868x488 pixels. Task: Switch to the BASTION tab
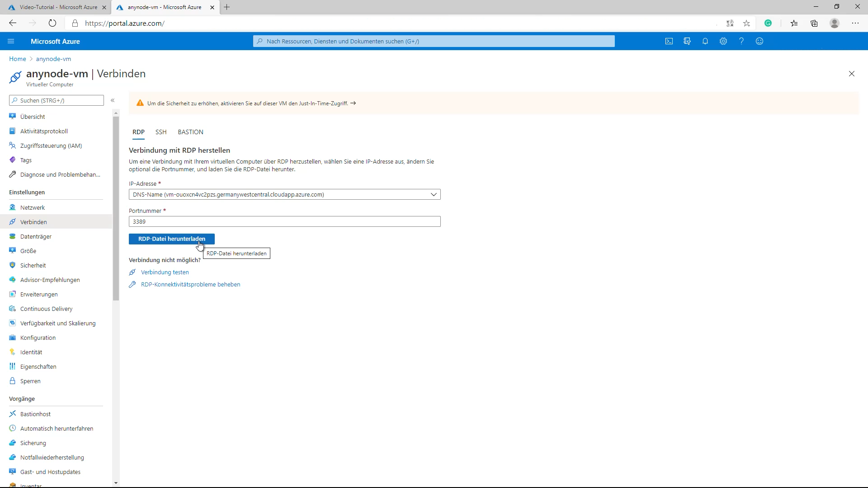coord(190,132)
